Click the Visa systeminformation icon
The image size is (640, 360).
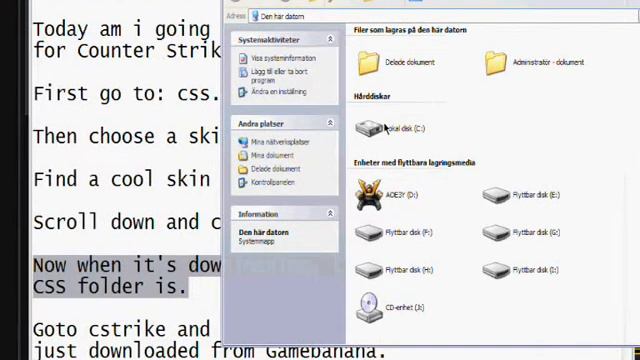243,59
